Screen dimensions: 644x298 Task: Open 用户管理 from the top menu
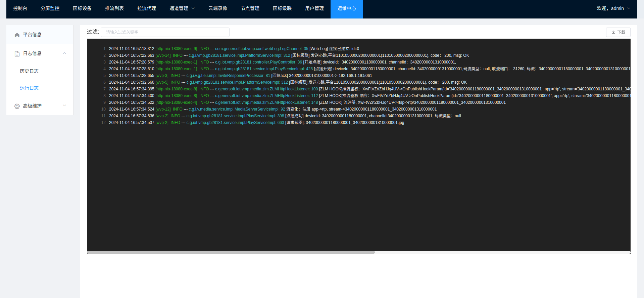314,8
